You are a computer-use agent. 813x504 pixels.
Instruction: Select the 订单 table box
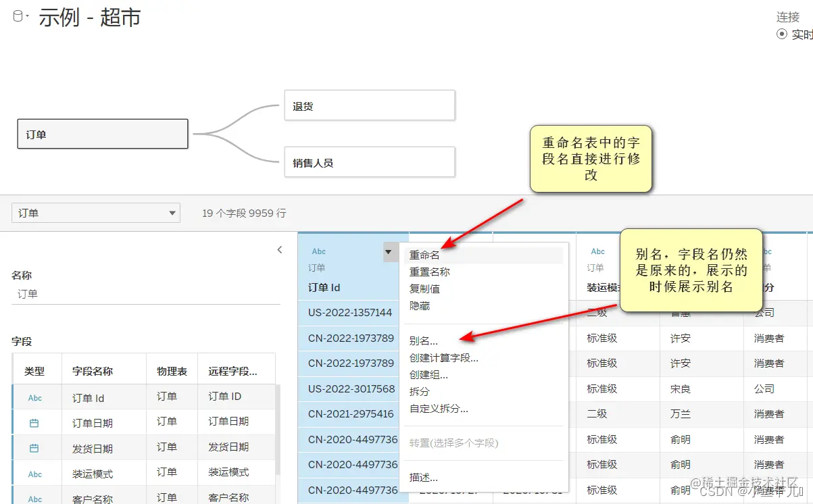pos(102,134)
